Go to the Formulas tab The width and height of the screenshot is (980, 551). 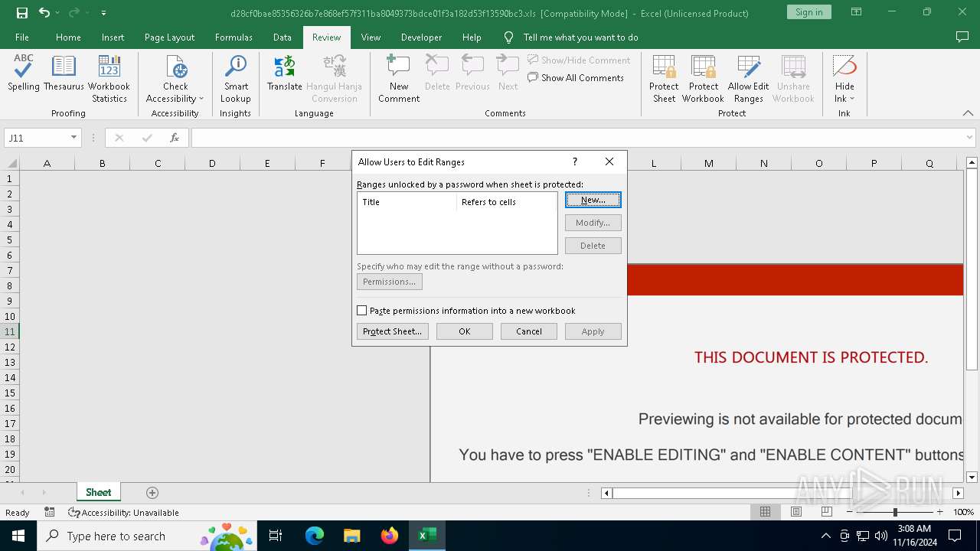[x=234, y=37]
